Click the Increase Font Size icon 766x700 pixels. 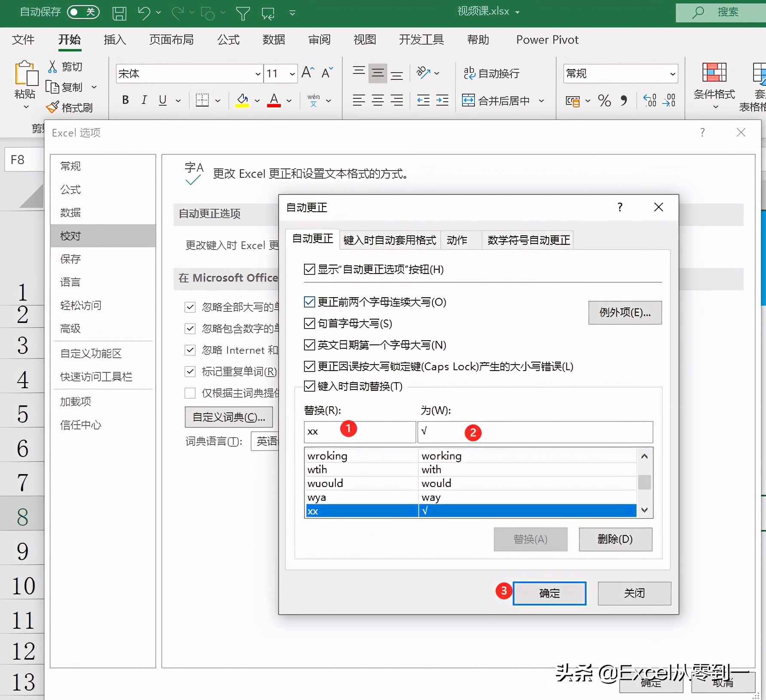(308, 72)
